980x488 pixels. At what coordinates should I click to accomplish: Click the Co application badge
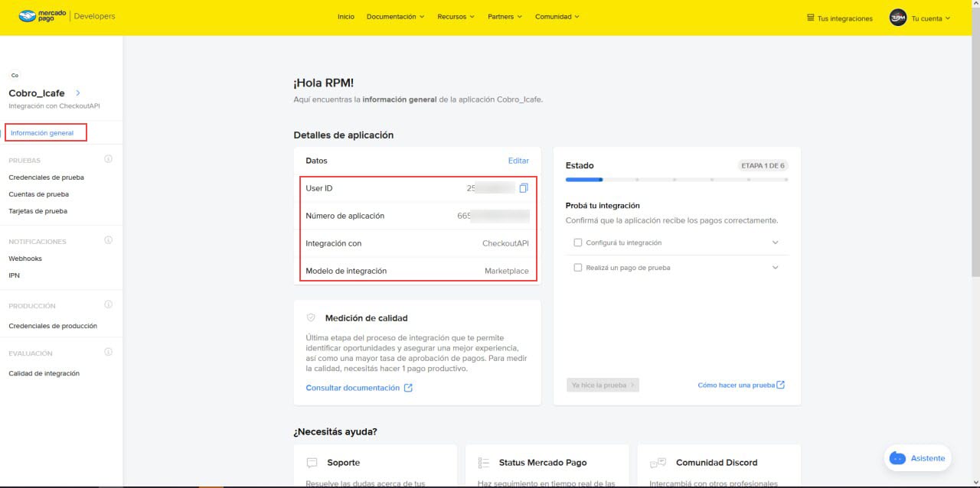coord(15,75)
